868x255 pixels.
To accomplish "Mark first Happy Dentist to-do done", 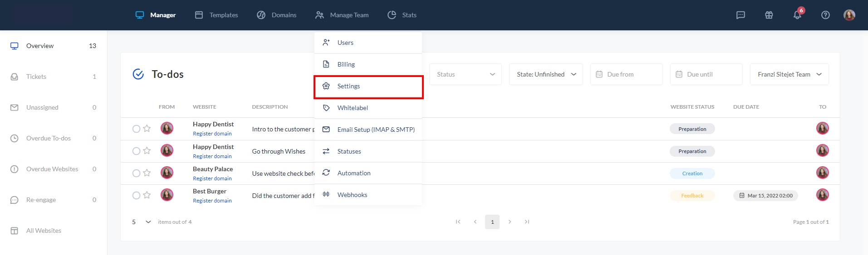I will coord(136,129).
